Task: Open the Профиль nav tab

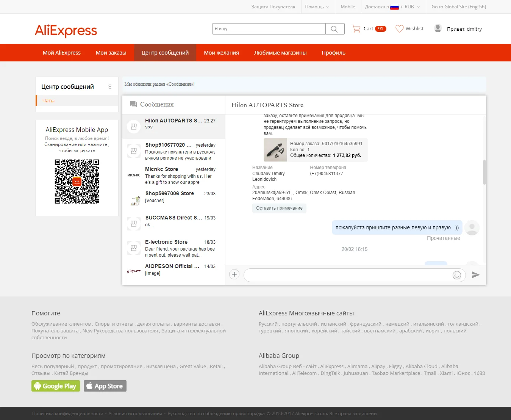Action: (333, 53)
